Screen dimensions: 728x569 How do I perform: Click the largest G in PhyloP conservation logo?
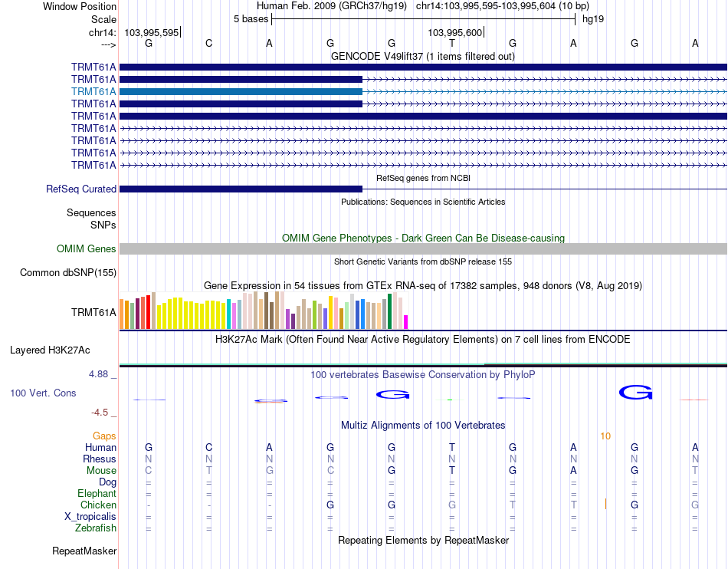(635, 393)
